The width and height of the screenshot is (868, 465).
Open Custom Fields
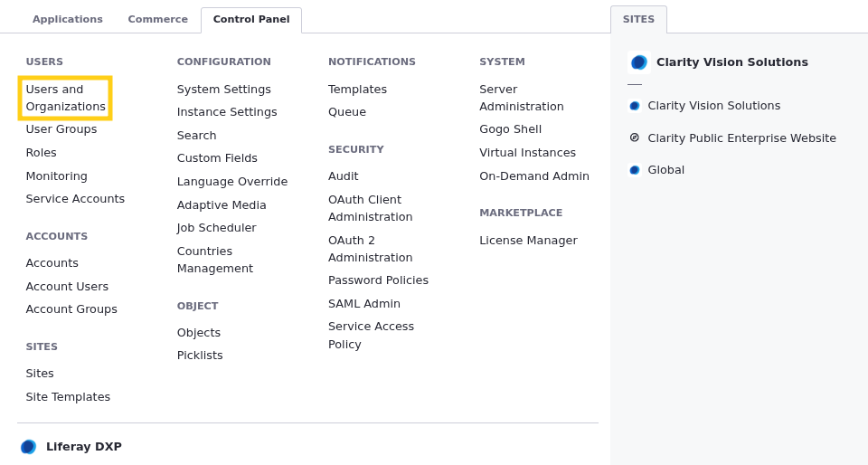217,158
